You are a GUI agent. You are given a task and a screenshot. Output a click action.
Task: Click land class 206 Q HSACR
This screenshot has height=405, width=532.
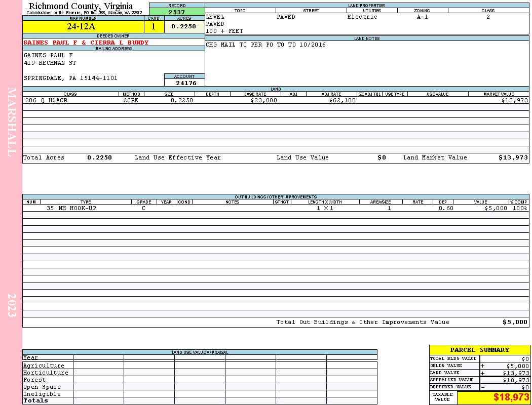point(47,100)
